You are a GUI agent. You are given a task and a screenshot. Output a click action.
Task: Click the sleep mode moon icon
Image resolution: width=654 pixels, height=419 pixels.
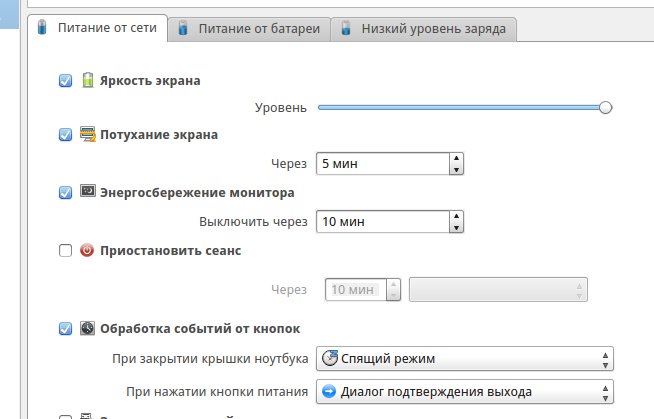point(330,358)
